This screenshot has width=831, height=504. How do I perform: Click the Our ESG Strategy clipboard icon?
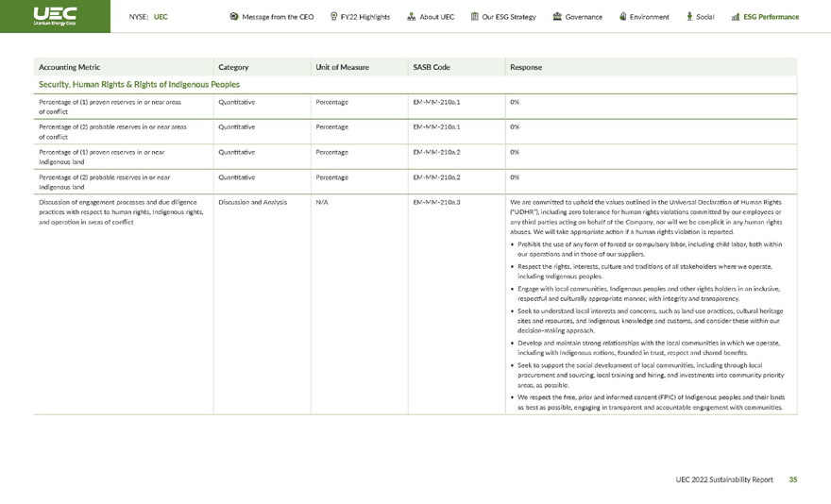(474, 17)
